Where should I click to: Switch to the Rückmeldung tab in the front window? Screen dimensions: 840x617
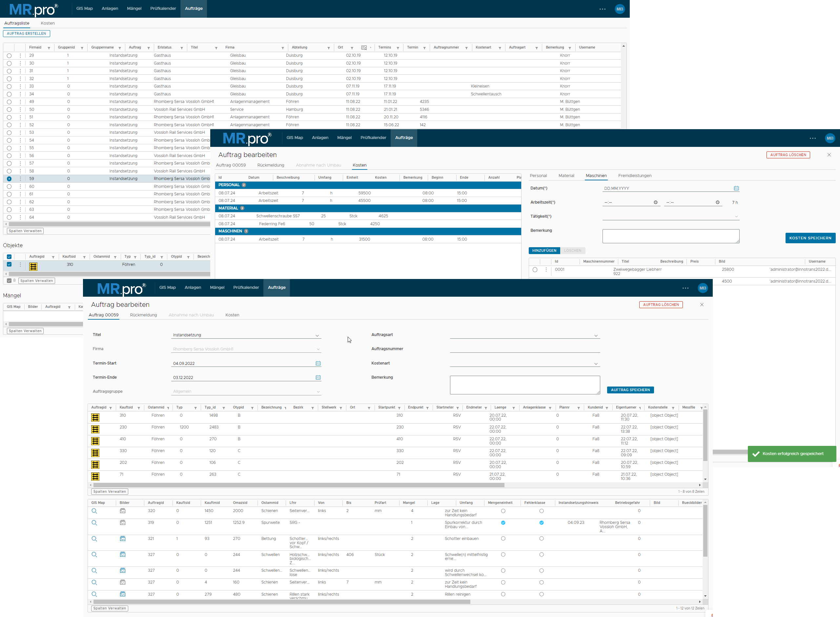point(143,315)
